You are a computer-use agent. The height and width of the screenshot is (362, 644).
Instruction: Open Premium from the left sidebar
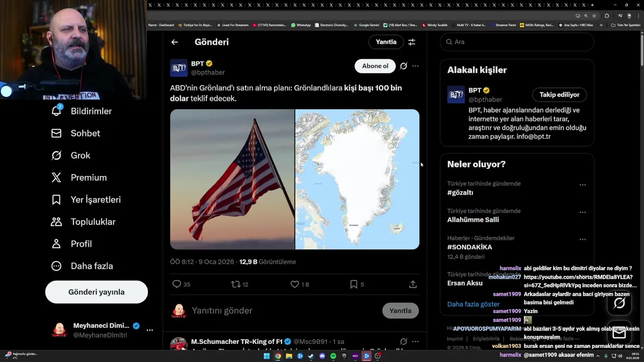79,177
